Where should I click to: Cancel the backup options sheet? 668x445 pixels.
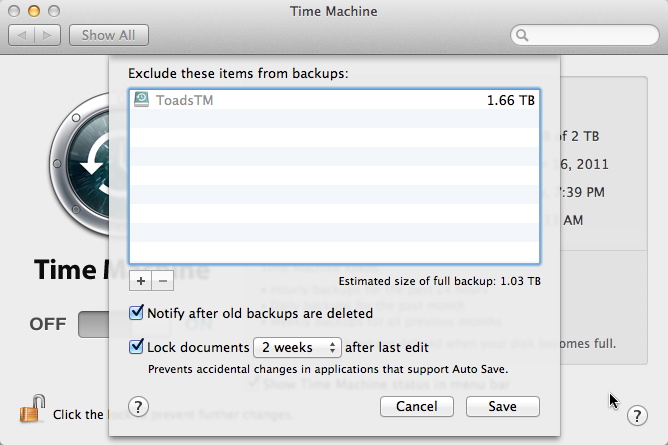pos(417,406)
